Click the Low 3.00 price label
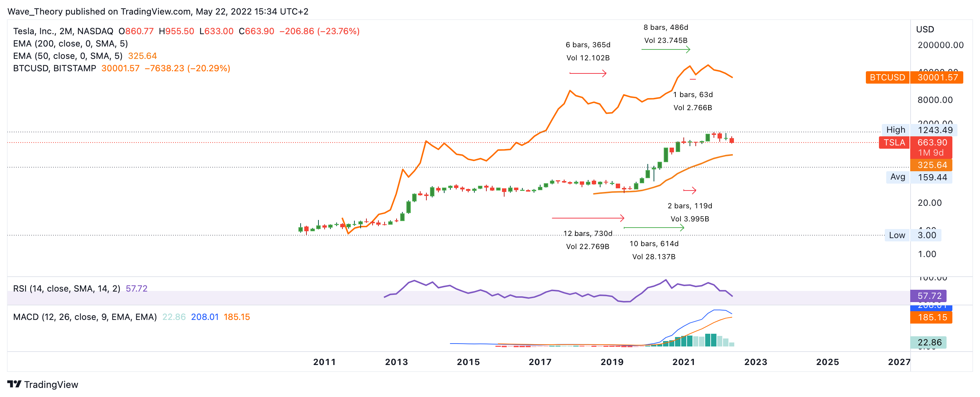The width and height of the screenshot is (980, 397). (912, 235)
